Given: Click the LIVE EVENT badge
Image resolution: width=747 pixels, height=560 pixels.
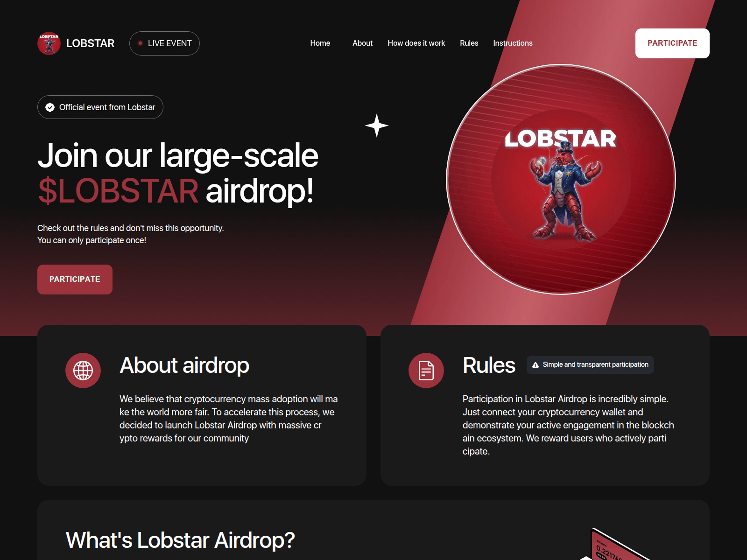Looking at the screenshot, I should [164, 43].
